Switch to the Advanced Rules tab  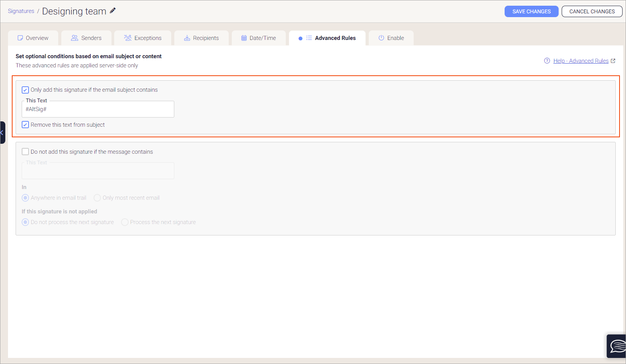(335, 38)
